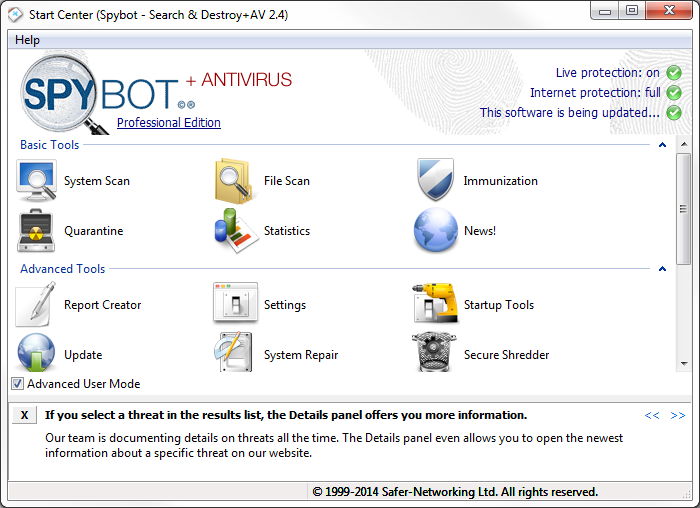Screen dimensions: 700x508
Task: Click 'This software is being updated...' text
Action: [x=570, y=112]
